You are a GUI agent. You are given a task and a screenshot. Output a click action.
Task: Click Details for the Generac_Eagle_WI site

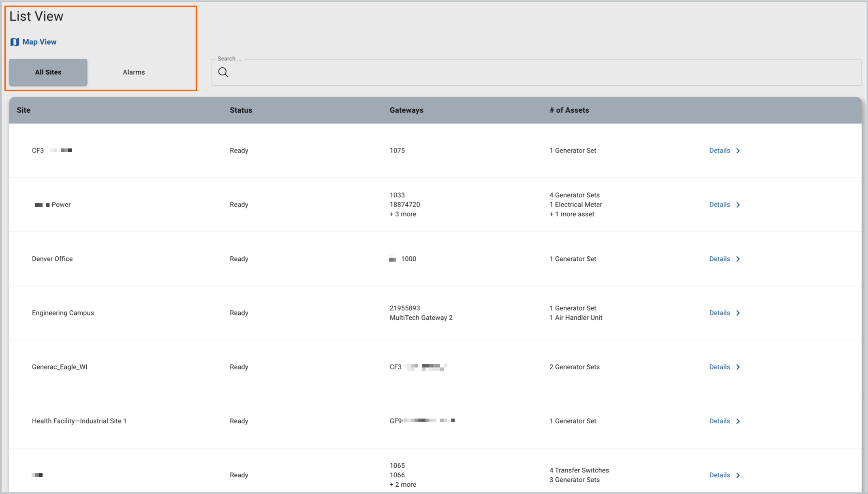pos(720,367)
